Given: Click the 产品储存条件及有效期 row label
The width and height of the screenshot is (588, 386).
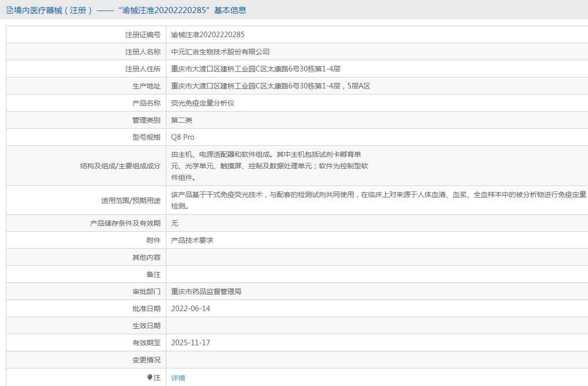Looking at the screenshot, I should [x=125, y=223].
